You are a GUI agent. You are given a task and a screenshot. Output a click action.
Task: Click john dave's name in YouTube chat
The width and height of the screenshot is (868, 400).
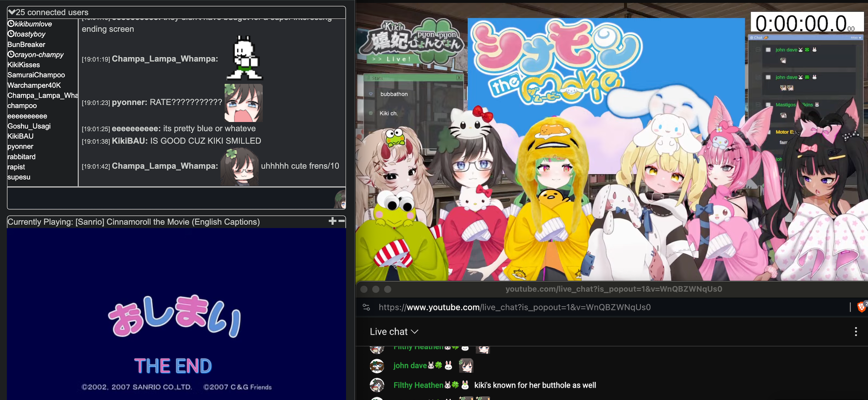click(410, 366)
